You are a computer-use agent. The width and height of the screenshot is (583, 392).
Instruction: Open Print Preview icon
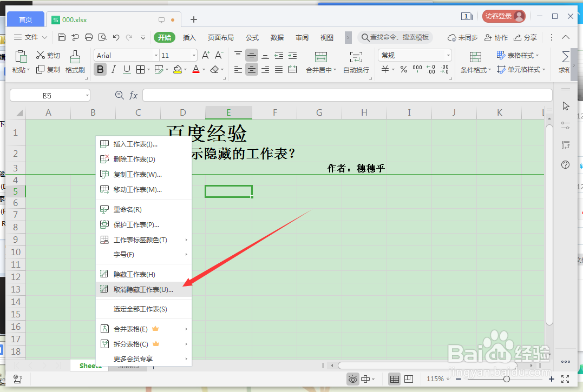tap(102, 37)
